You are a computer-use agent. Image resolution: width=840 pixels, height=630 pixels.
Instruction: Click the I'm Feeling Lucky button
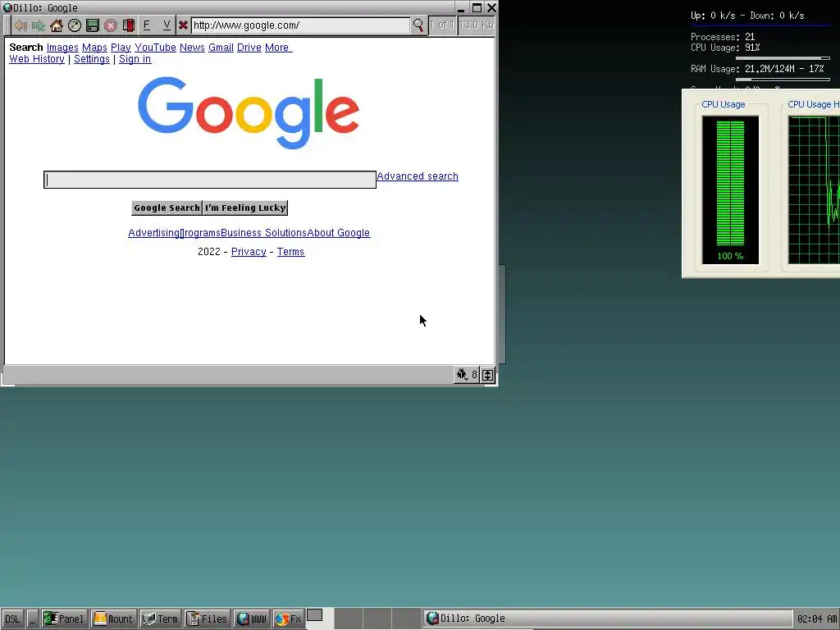(245, 208)
